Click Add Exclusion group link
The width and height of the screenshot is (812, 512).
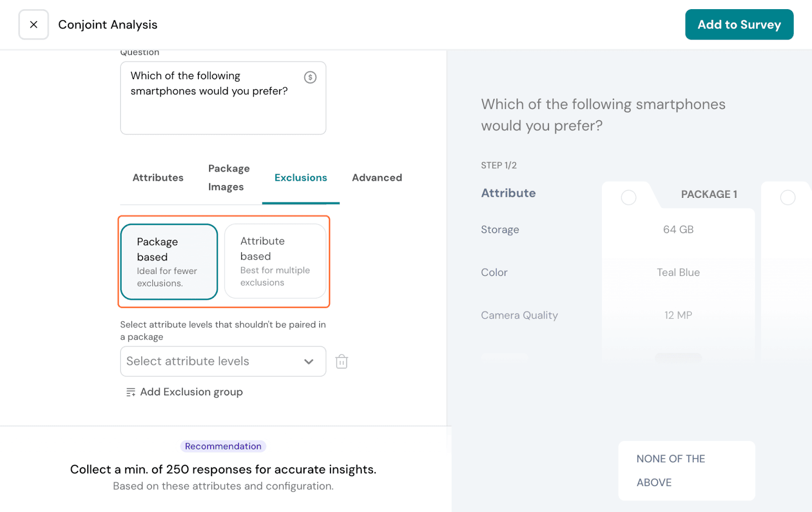point(191,392)
